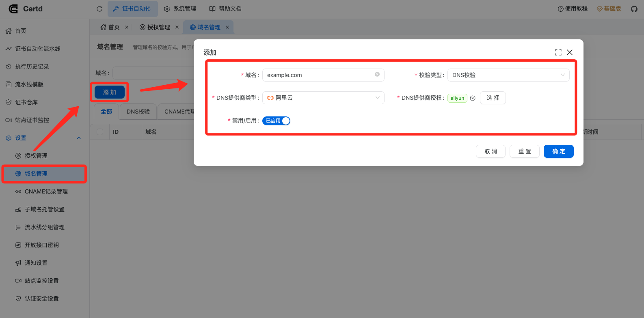Click the GitHub icon in header
The image size is (644, 318).
[x=634, y=9]
